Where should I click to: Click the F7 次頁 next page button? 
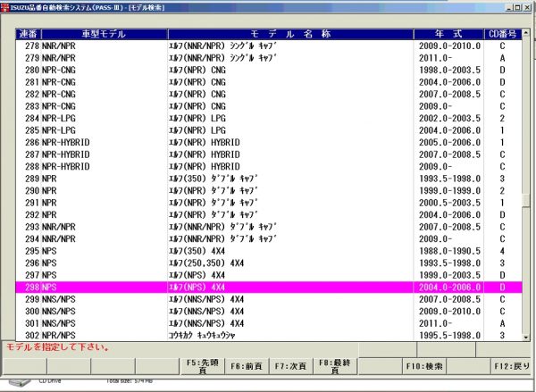(290, 366)
